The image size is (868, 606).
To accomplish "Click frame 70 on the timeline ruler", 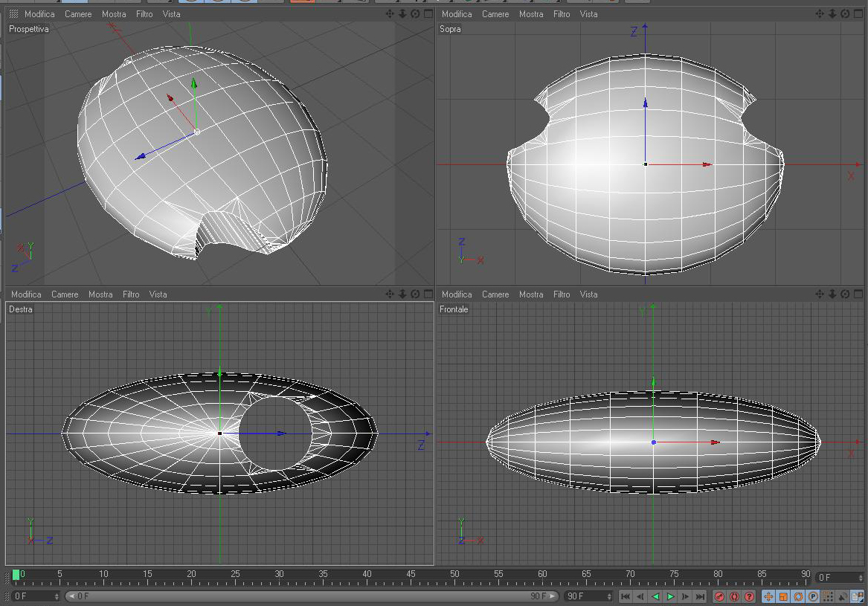I will coord(630,576).
